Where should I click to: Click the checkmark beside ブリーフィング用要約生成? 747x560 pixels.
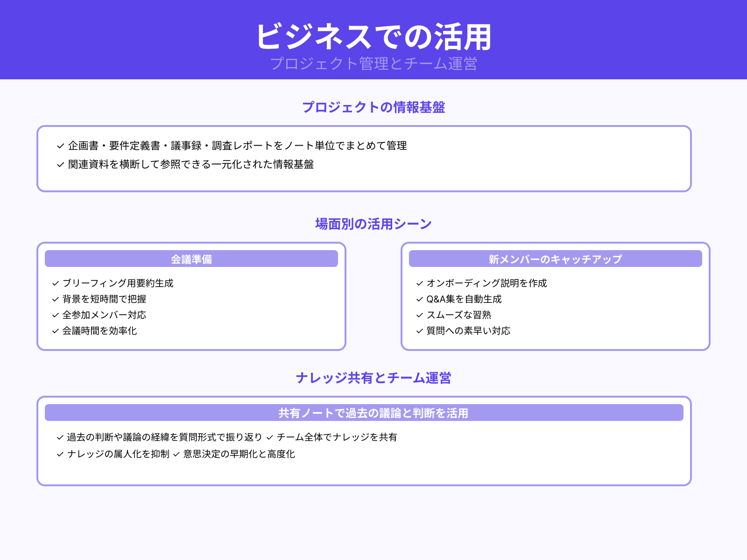tap(55, 283)
